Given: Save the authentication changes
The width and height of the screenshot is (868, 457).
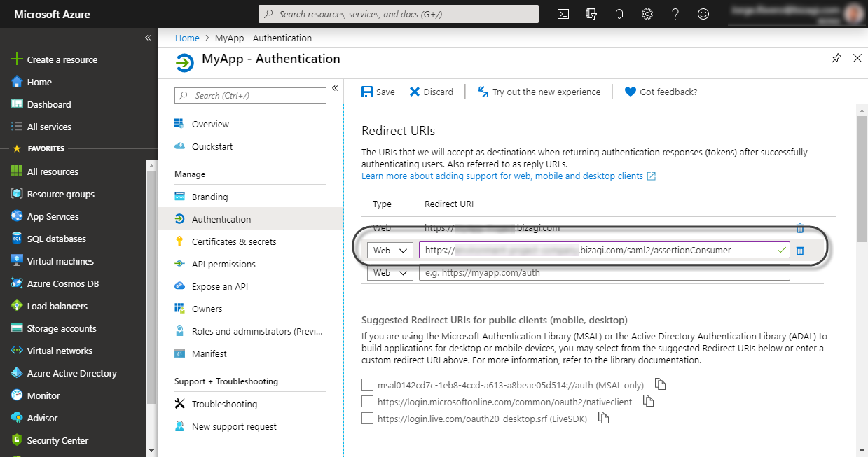Looking at the screenshot, I should coord(378,92).
